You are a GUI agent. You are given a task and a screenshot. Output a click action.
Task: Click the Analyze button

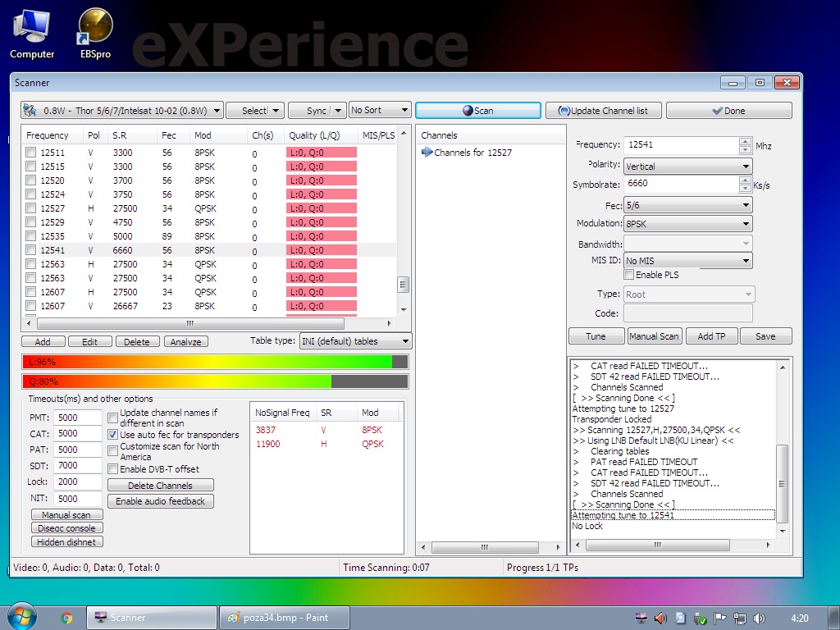(185, 342)
